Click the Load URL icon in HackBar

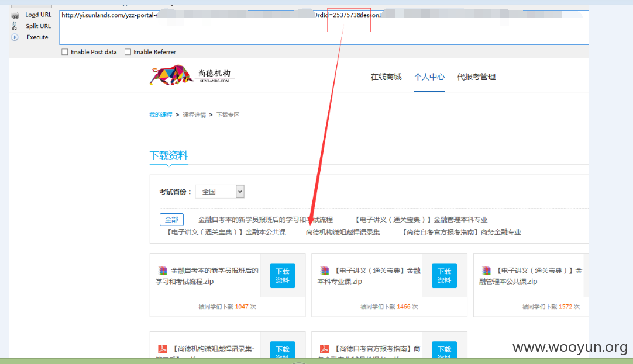pyautogui.click(x=15, y=15)
